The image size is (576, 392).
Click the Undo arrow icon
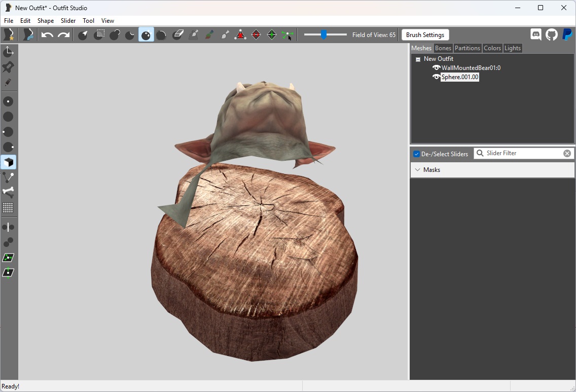pyautogui.click(x=47, y=35)
